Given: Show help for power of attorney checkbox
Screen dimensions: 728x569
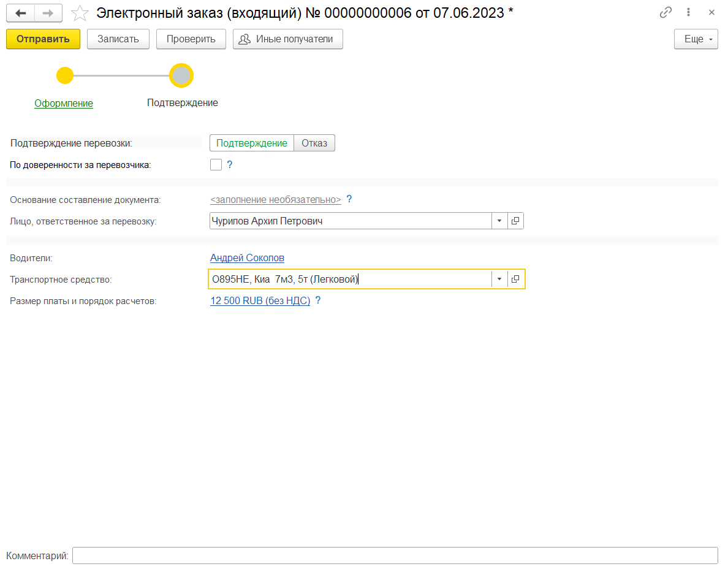Looking at the screenshot, I should [x=230, y=164].
